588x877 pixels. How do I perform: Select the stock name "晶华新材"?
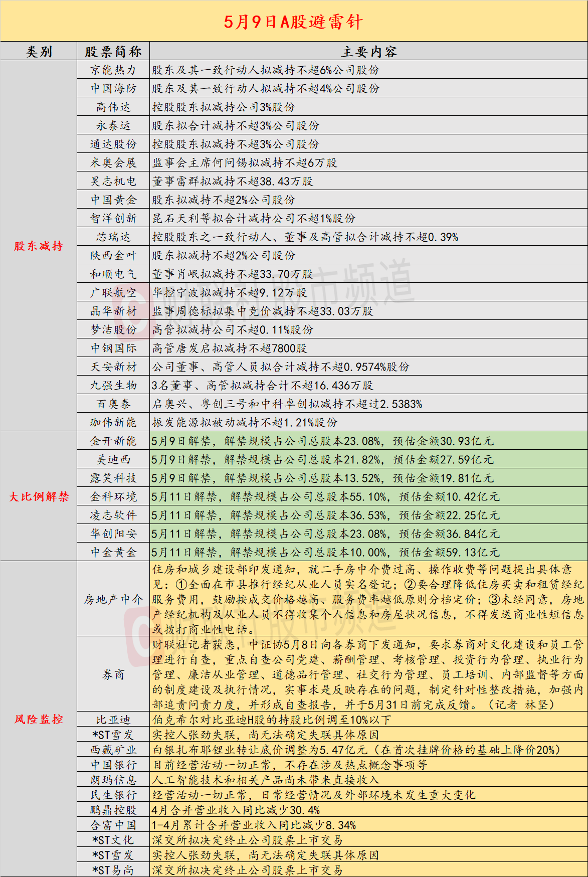pos(113,311)
